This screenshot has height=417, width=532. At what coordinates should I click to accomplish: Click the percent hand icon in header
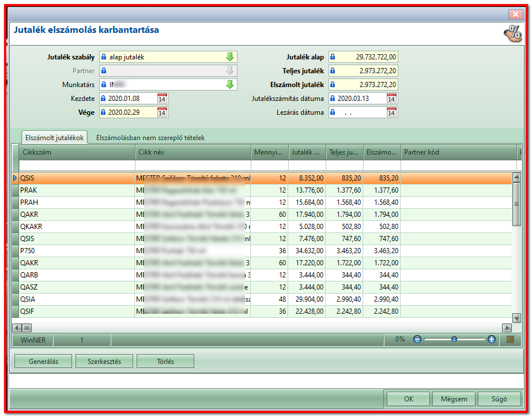(x=513, y=33)
